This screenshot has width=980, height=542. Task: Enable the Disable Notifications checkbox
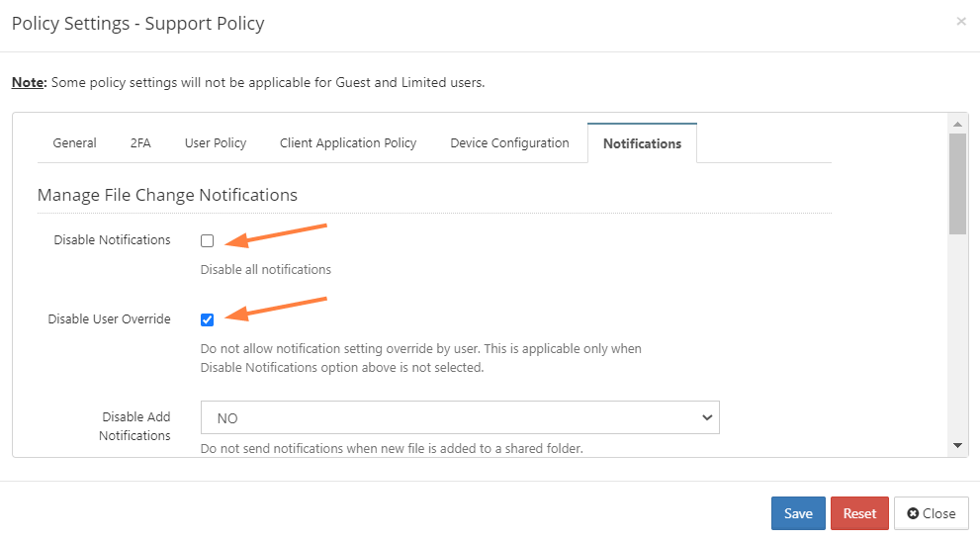(x=207, y=240)
